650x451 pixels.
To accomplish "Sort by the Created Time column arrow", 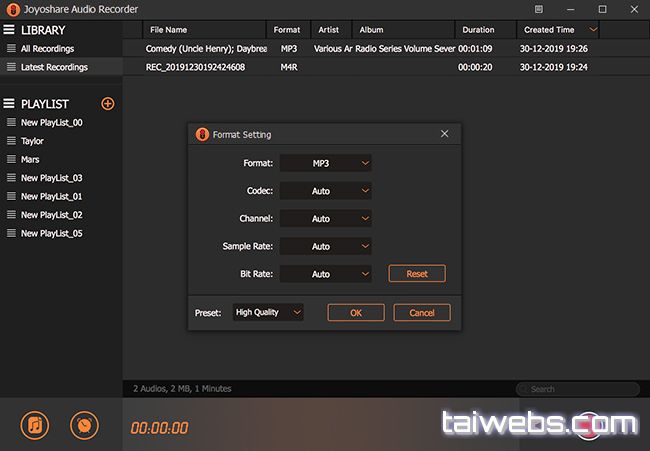I will pos(594,29).
